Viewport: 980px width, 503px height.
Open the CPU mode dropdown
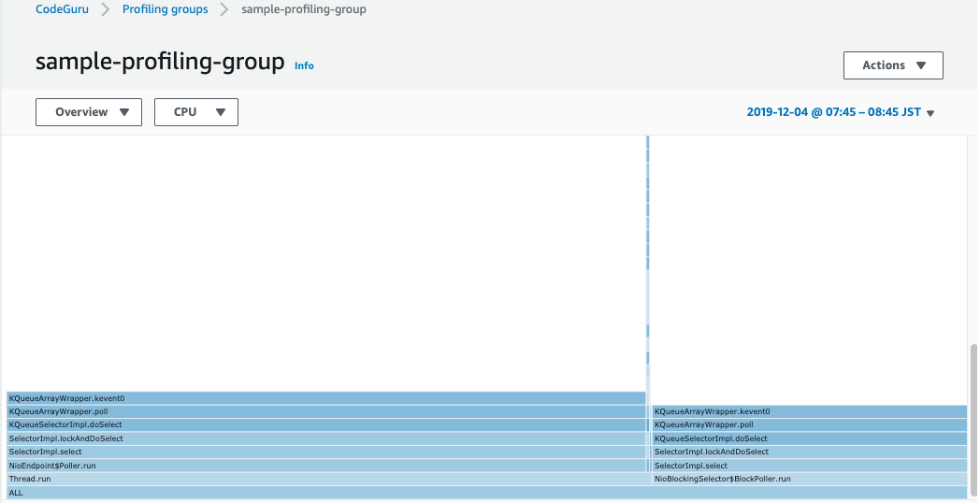(196, 112)
